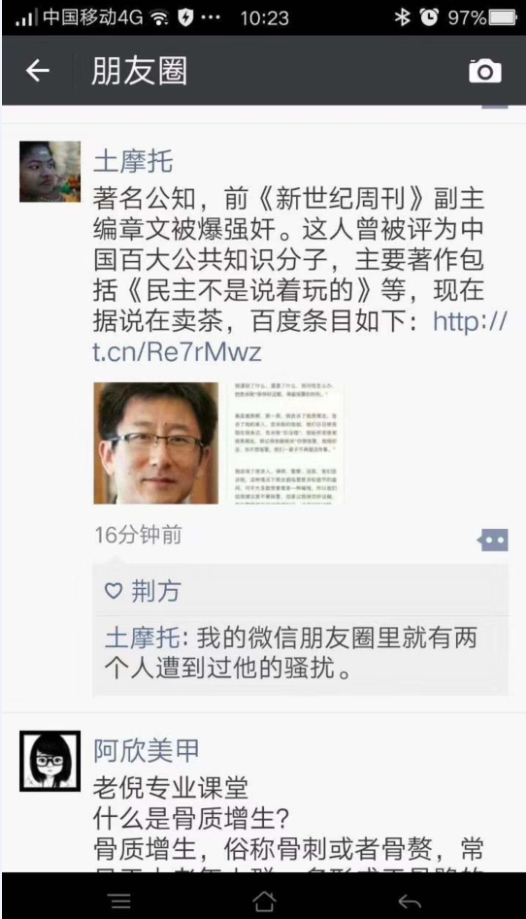Open the 土摩托 username above the post
The height and width of the screenshot is (919, 526).
(133, 161)
